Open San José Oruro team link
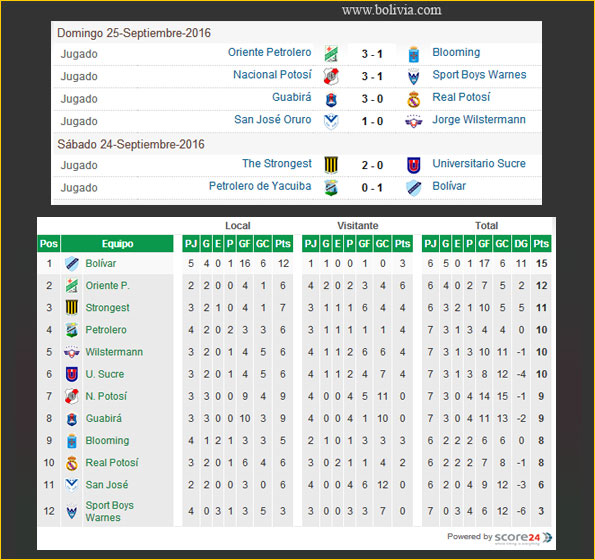This screenshot has height=560, width=595. [x=272, y=120]
